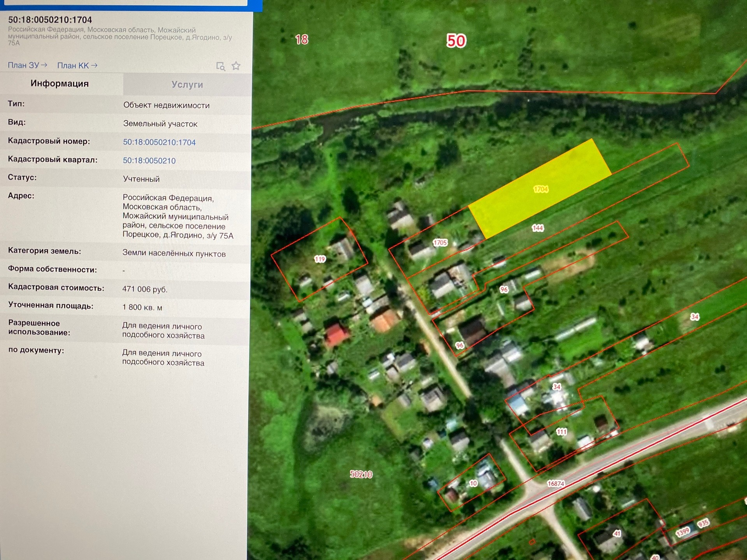Select parcel labeled 1705 on map
This screenshot has height=560, width=747.
pyautogui.click(x=440, y=243)
